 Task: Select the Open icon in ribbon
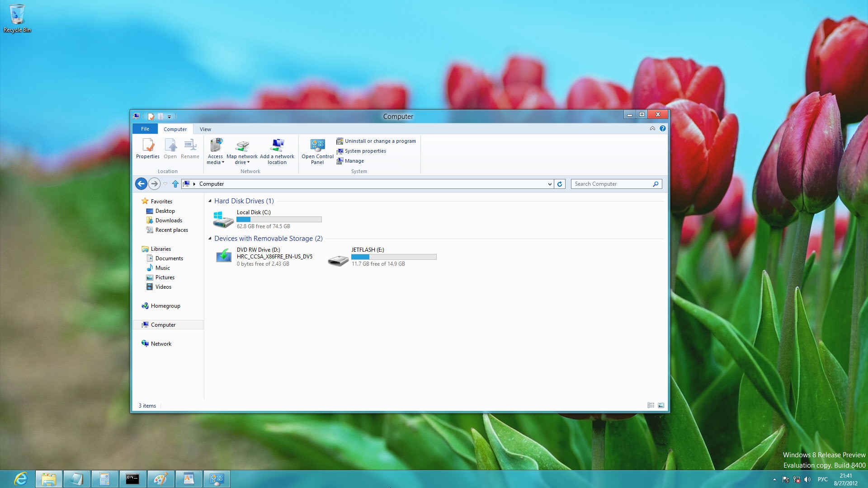[x=170, y=149]
